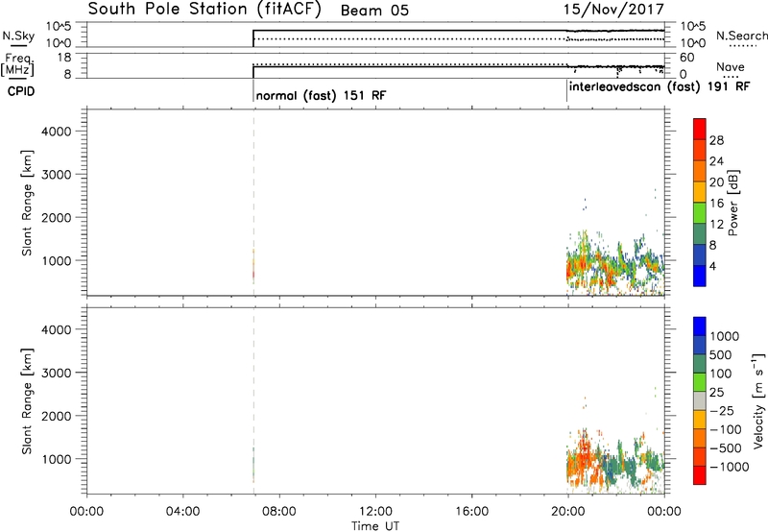Click the '-25' tick on velocity colorbar

click(x=722, y=411)
